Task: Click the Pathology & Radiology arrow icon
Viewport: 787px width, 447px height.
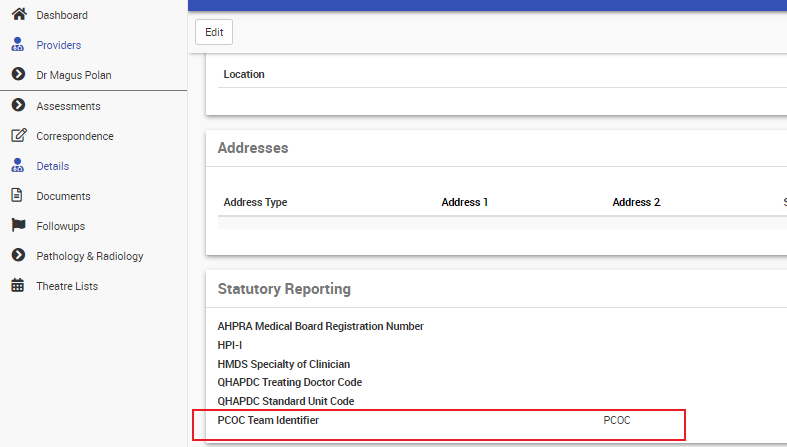Action: pos(18,255)
